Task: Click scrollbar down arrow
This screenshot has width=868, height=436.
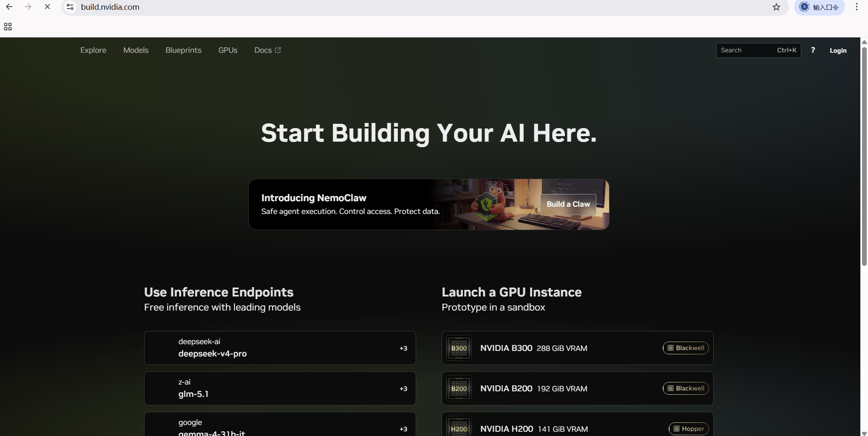Action: click(864, 433)
